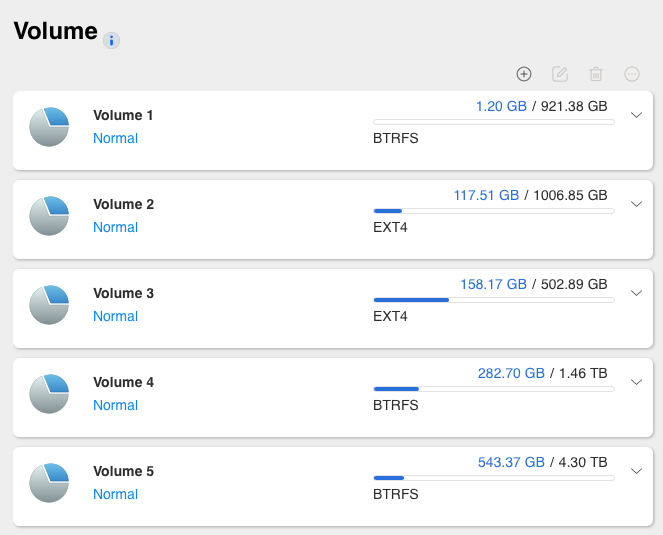The image size is (663, 535).
Task: Expand the Volume 4 details chevron
Action: pyautogui.click(x=636, y=382)
